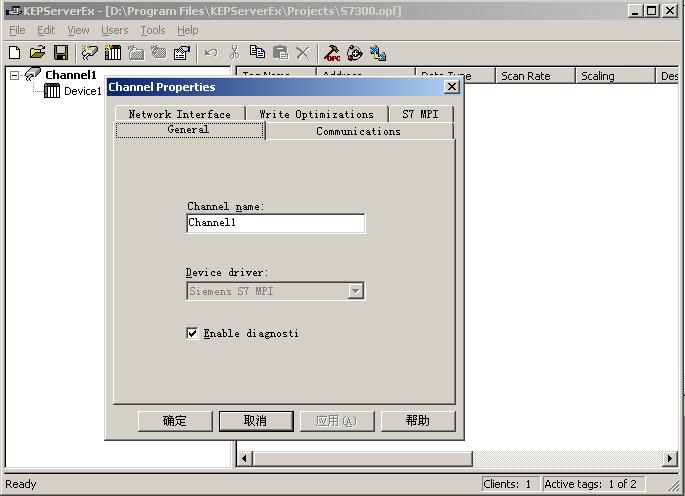Confirm with the 确定 button

pyautogui.click(x=175, y=421)
